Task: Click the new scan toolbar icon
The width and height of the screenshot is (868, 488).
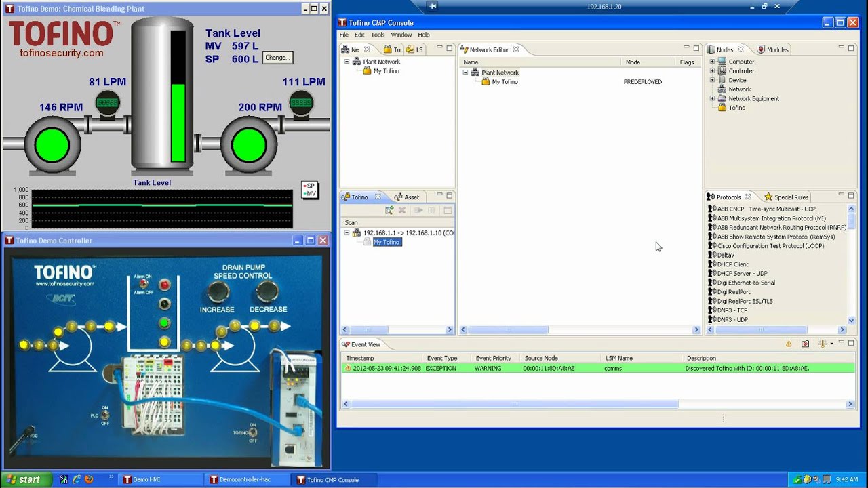Action: tap(389, 211)
